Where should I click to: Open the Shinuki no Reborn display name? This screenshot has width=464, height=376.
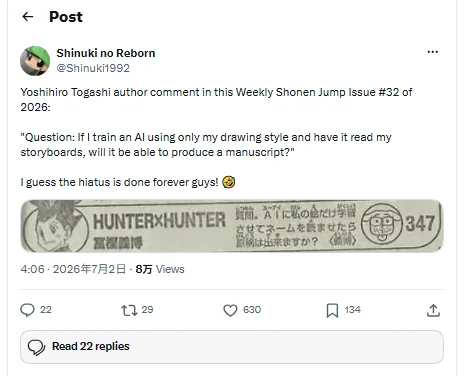[x=106, y=53]
